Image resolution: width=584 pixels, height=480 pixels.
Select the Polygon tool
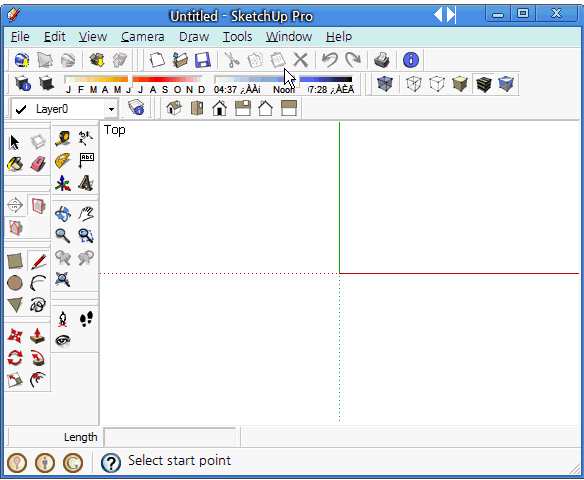pyautogui.click(x=15, y=305)
